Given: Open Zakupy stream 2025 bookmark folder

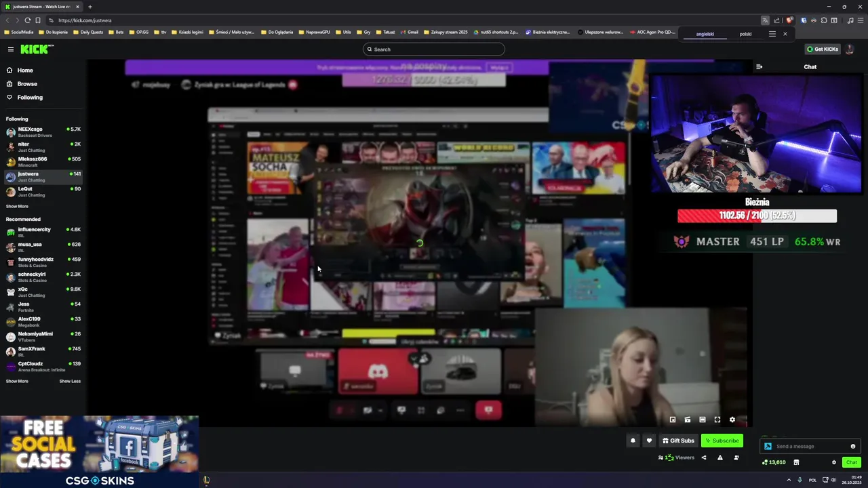Looking at the screenshot, I should 445,32.
